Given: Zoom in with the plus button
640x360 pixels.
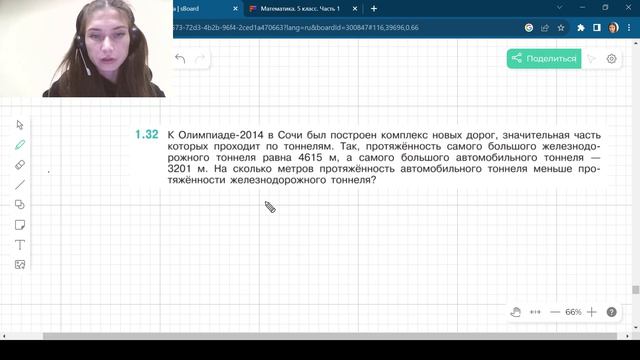Looking at the screenshot, I should 591,312.
